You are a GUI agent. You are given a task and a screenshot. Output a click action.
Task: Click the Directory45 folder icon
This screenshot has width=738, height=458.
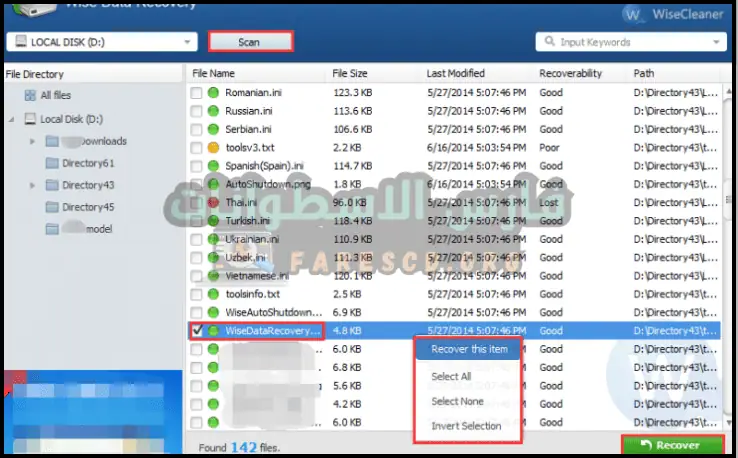tap(52, 207)
